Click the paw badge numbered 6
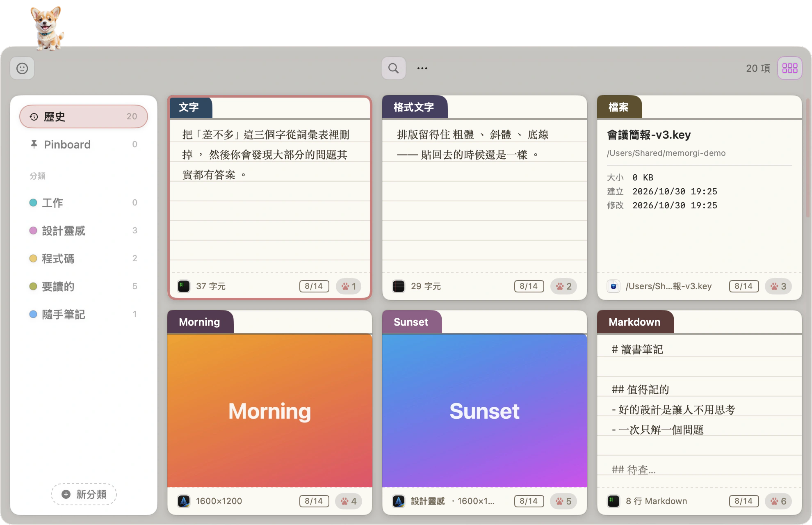 click(778, 501)
